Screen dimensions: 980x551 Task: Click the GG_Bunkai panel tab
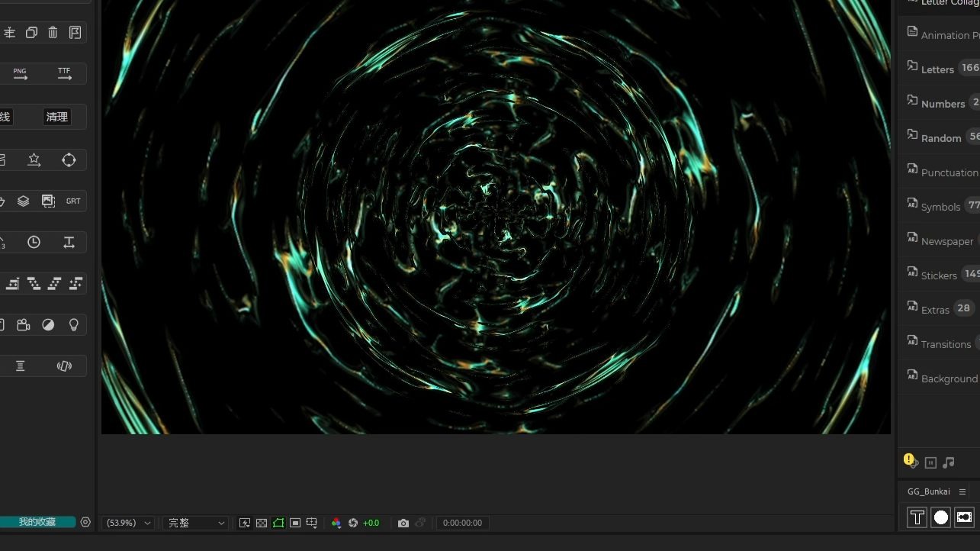pyautogui.click(x=929, y=491)
